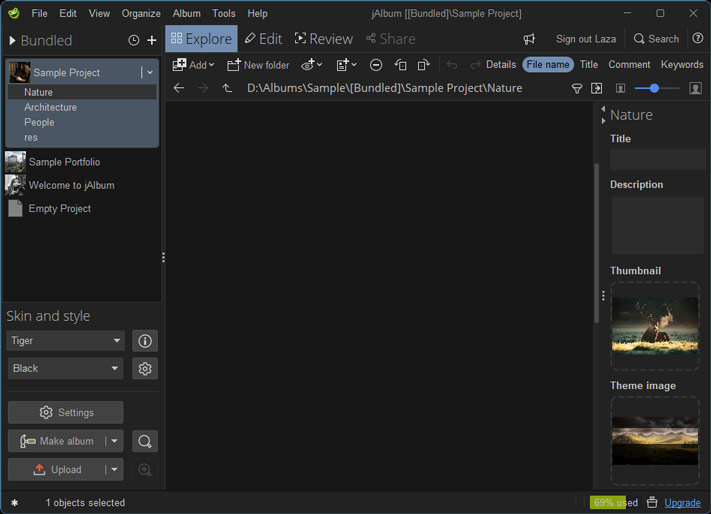Expand the Bundled projects triangle
Screen dimensions: 711x514
[x=12, y=40]
